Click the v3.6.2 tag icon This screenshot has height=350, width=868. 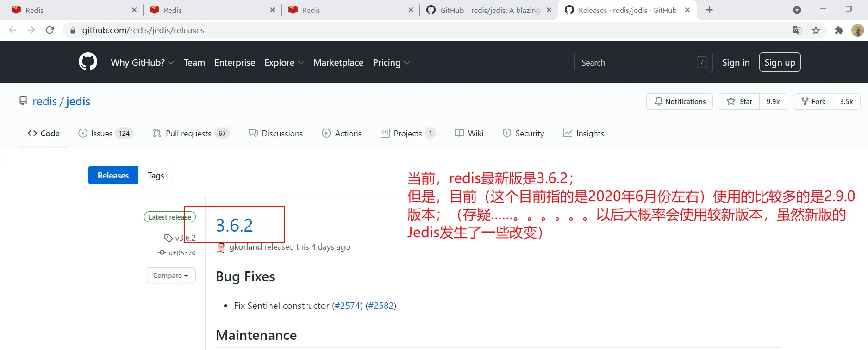click(169, 238)
